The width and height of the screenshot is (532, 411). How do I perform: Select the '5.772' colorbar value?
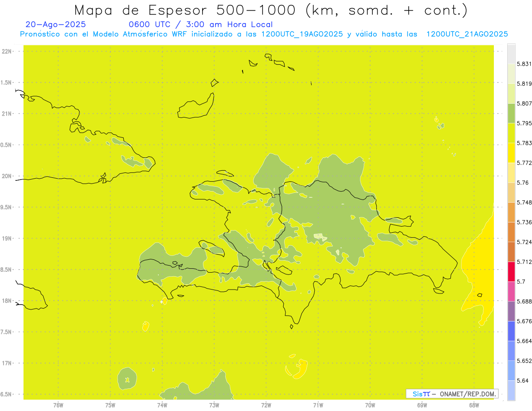click(524, 163)
